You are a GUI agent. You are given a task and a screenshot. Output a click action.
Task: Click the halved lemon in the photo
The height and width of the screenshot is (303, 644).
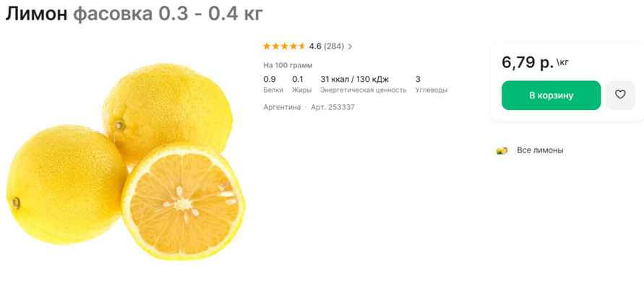pyautogui.click(x=183, y=202)
